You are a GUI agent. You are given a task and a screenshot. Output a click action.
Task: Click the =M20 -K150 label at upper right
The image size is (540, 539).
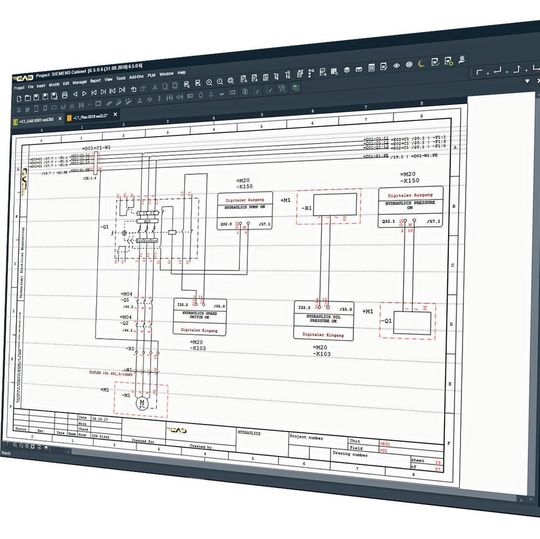409,177
